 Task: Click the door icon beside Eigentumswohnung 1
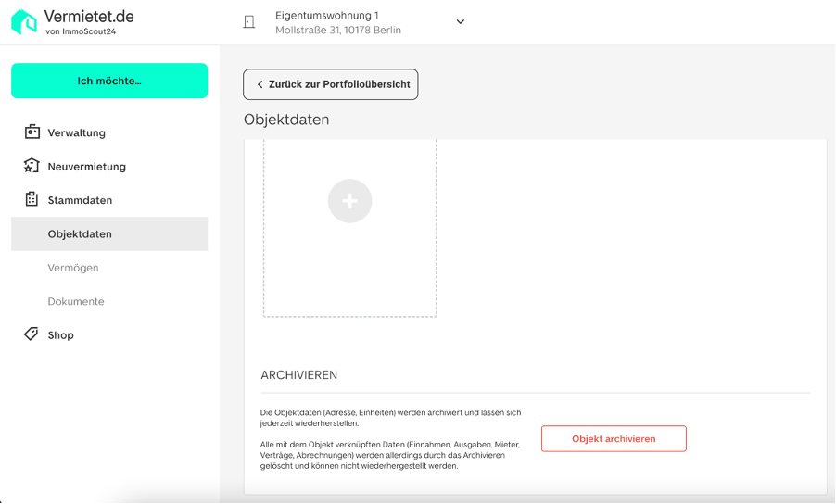(x=249, y=22)
